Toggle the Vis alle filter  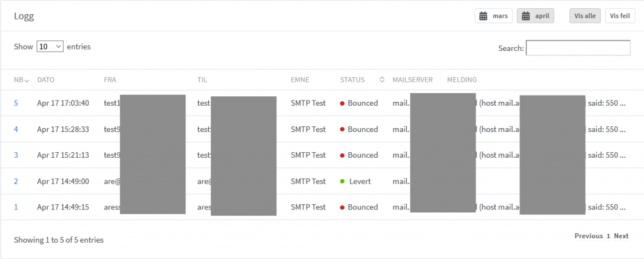pos(585,16)
